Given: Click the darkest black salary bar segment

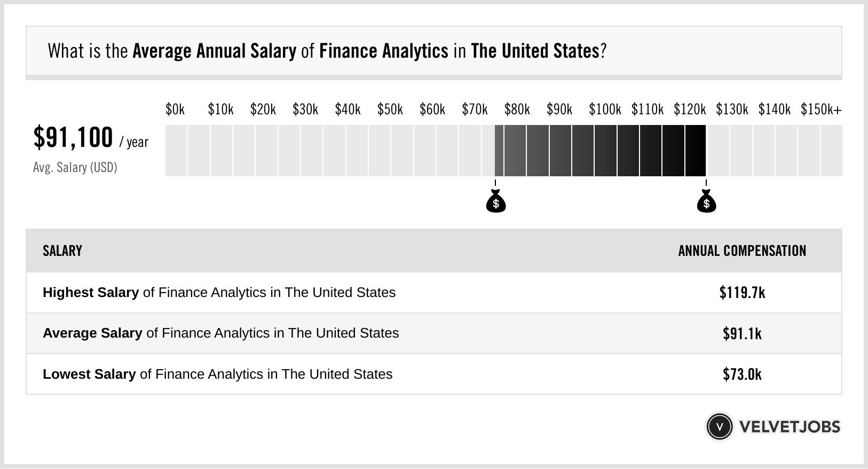Looking at the screenshot, I should [696, 151].
